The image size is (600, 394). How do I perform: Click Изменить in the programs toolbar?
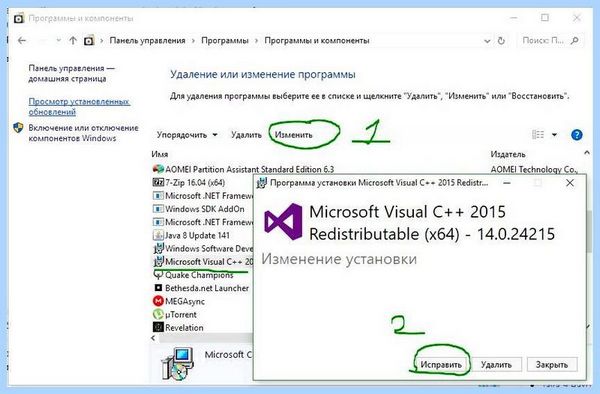click(x=293, y=135)
